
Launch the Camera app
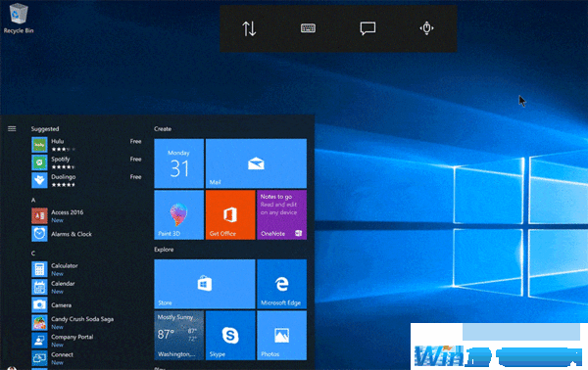click(x=86, y=304)
